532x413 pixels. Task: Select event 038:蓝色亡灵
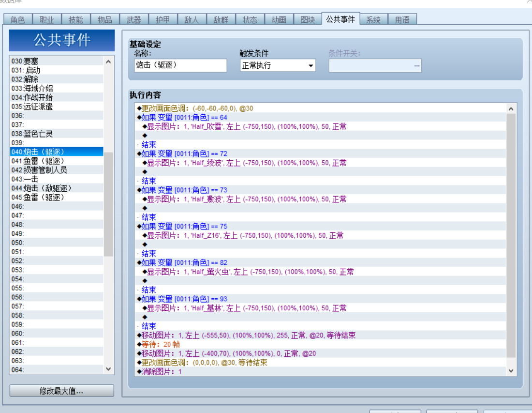click(57, 134)
